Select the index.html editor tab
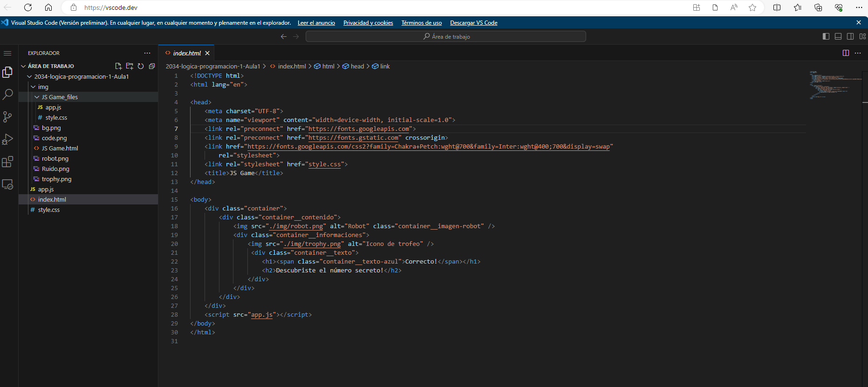This screenshot has height=387, width=868. click(187, 53)
